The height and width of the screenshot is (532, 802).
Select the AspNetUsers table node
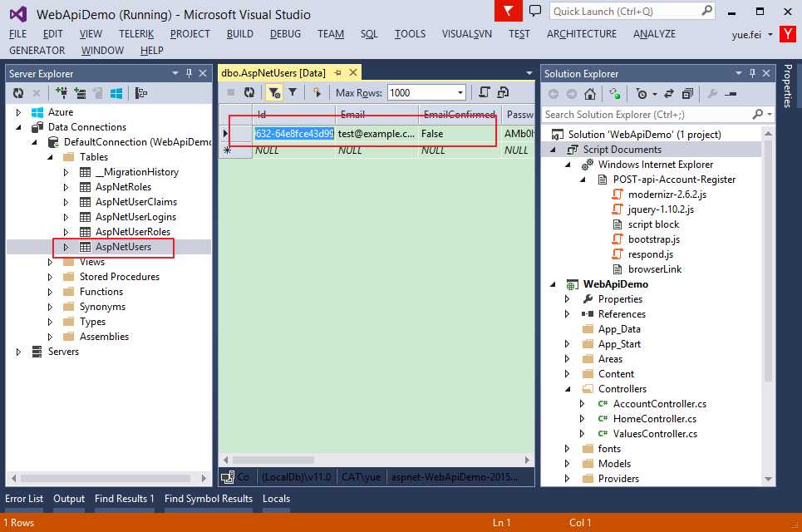tap(123, 247)
